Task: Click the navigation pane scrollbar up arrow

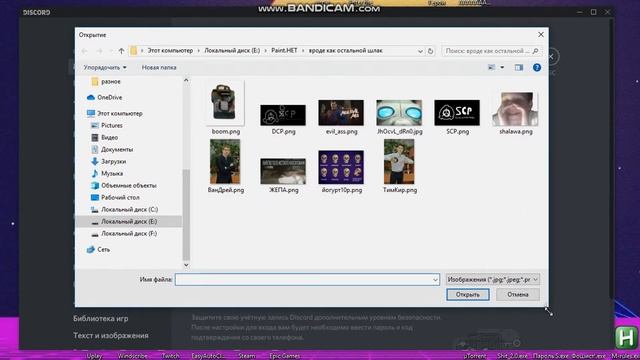Action: (x=186, y=80)
